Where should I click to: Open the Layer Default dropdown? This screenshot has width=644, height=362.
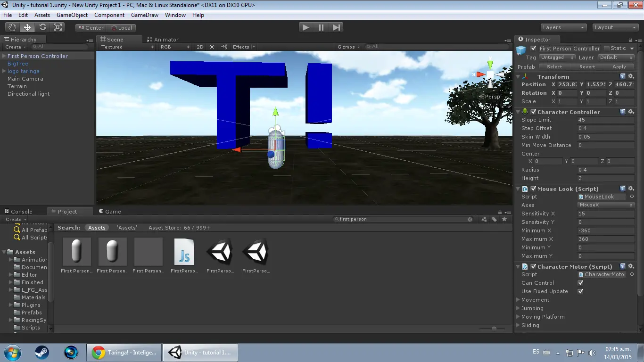pos(616,58)
